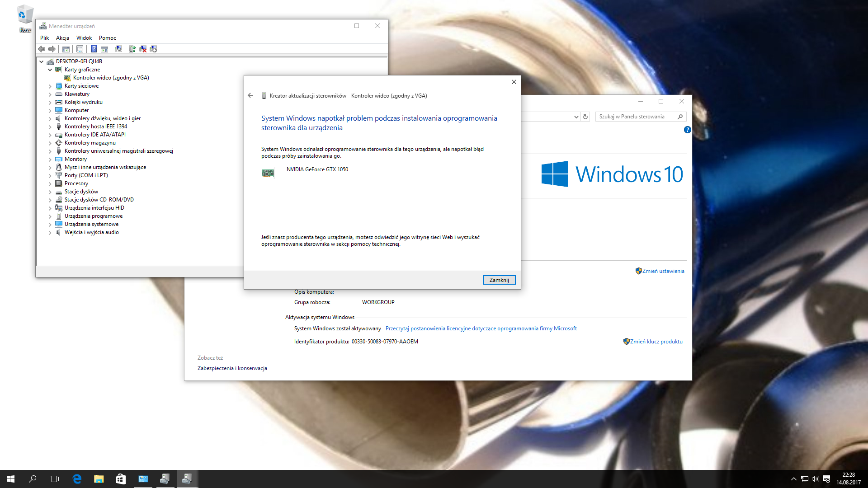Click the Forward arrow in Device Manager toolbar
868x488 pixels.
tap(52, 49)
